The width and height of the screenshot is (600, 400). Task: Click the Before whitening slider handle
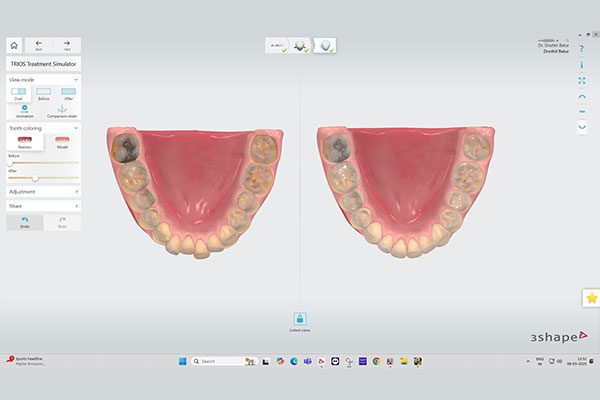[x=10, y=163]
